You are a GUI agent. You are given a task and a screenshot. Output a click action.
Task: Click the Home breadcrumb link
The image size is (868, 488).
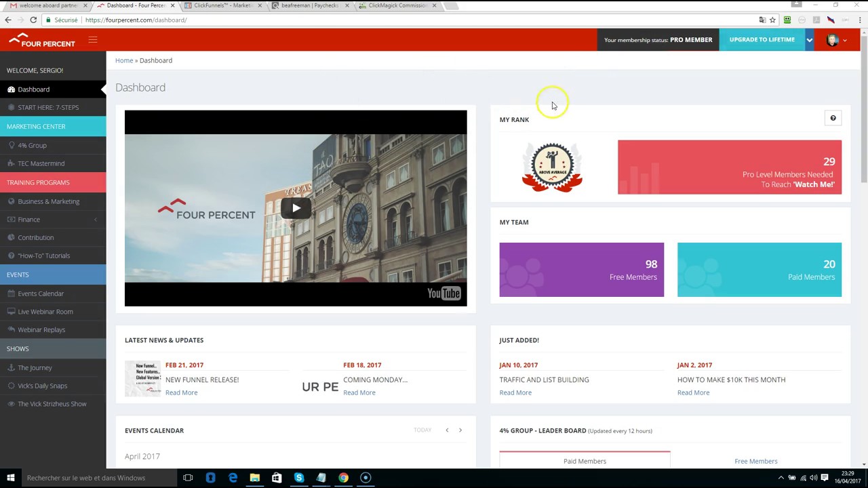pyautogui.click(x=124, y=60)
